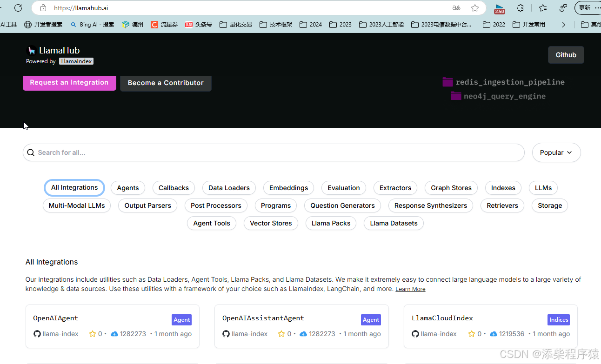Click the llamahub.ai address bar URL
Viewport: 601px width, 364px height.
click(x=81, y=8)
